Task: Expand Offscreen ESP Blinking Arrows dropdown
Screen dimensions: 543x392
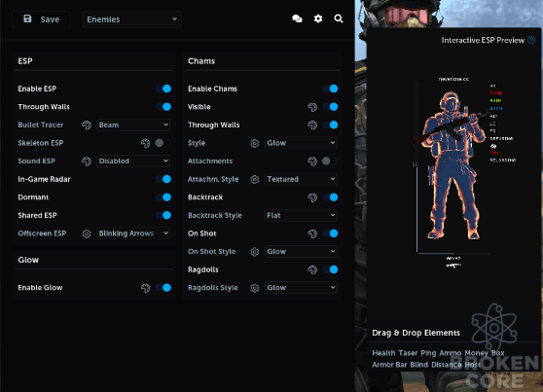Action: coord(133,233)
